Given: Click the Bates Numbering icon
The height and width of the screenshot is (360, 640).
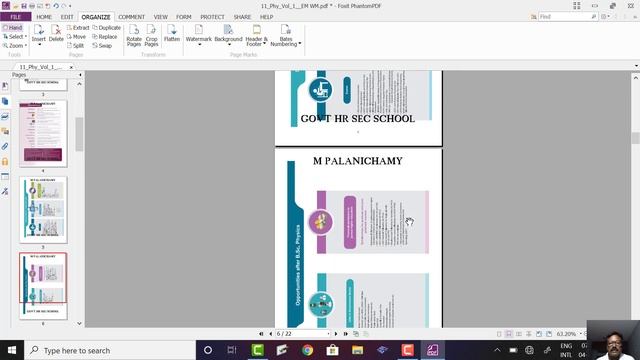Looking at the screenshot, I should (286, 30).
